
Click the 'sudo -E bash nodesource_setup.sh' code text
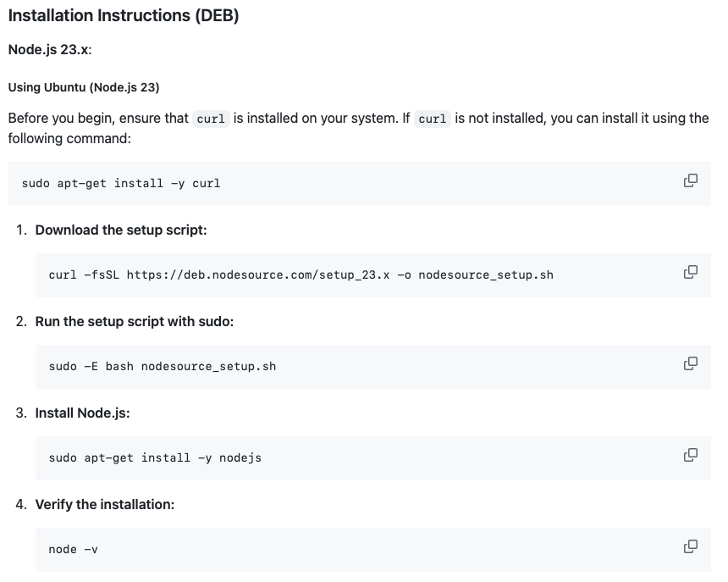(163, 366)
